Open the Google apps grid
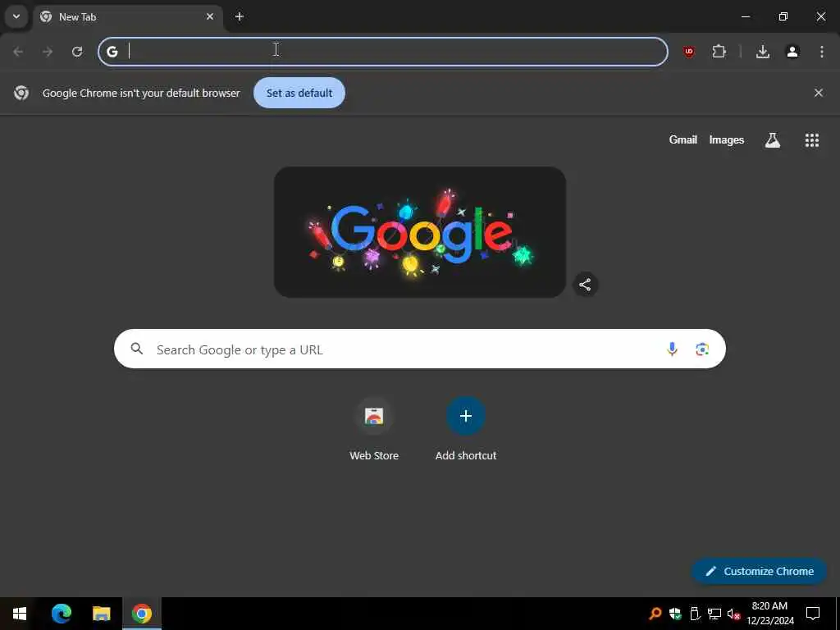 pos(812,139)
